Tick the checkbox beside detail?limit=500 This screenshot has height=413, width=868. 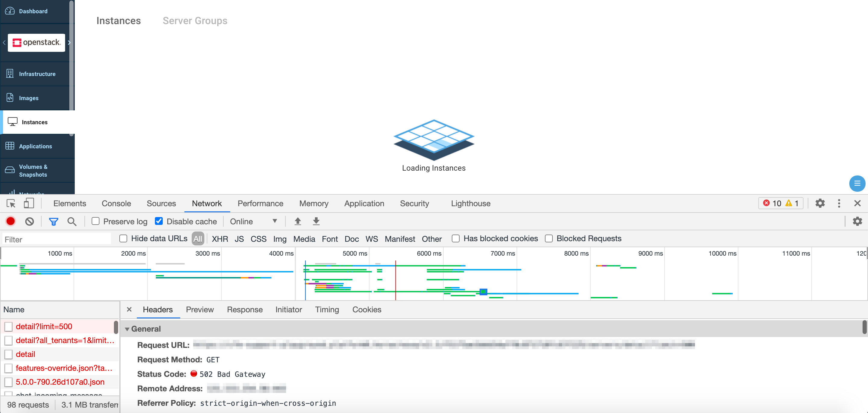coord(8,326)
